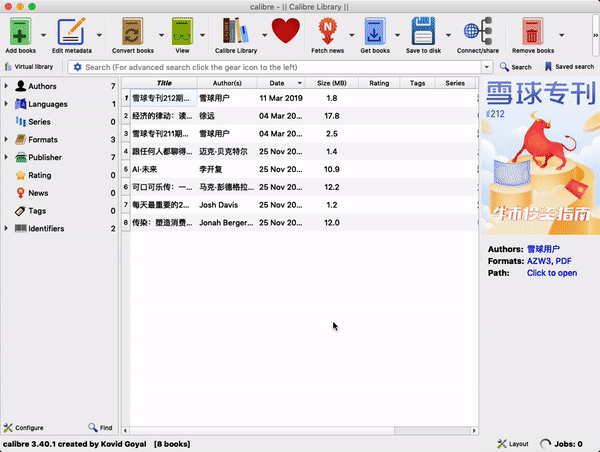This screenshot has height=452, width=600.
Task: Sort by Size (MB) column header
Action: pos(331,83)
